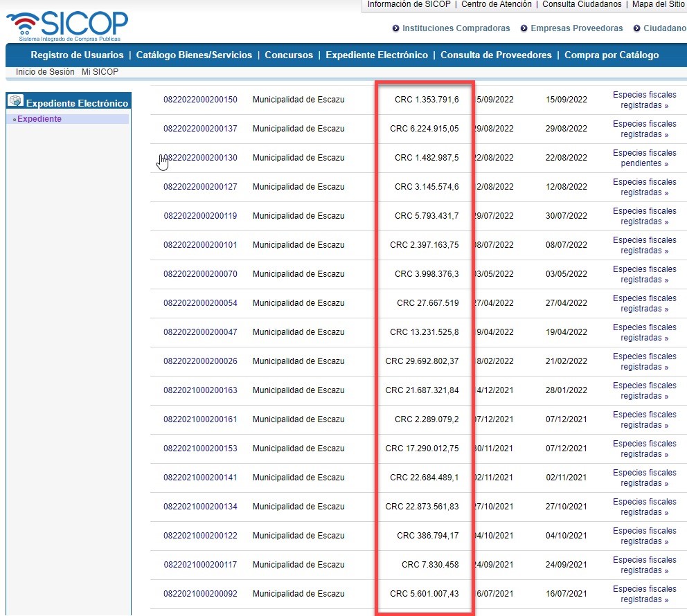
Task: Click arrow icon beside Ciudadano
Action: click(x=636, y=28)
